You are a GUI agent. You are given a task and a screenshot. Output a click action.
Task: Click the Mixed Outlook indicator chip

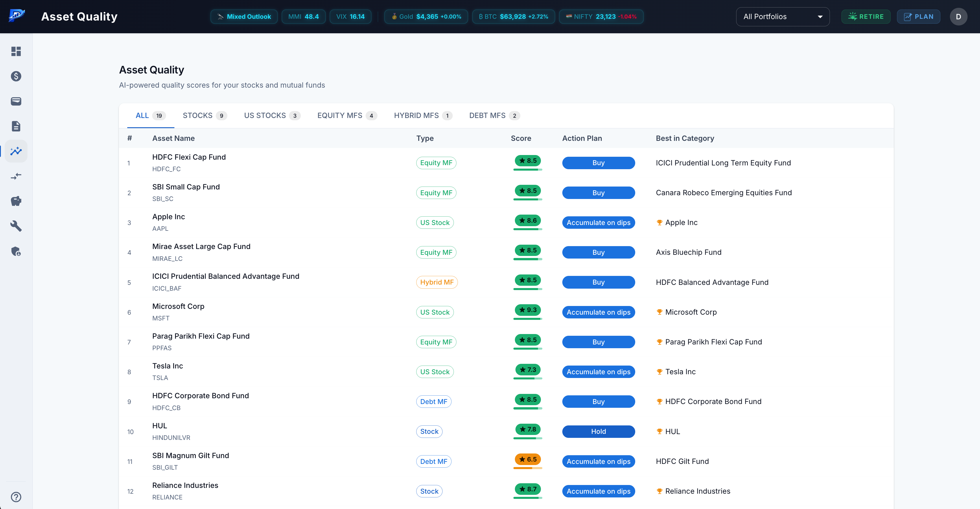244,16
